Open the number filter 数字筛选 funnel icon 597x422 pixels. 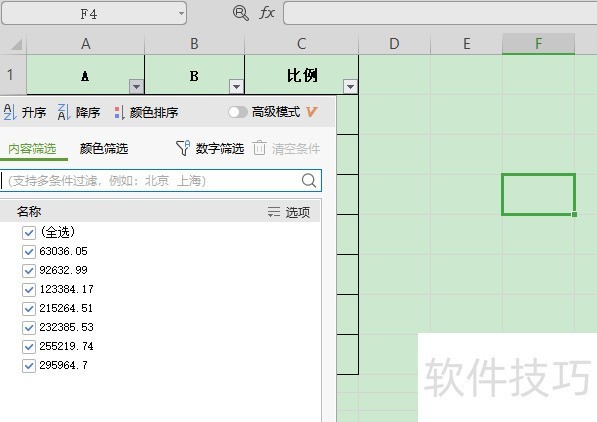point(183,148)
